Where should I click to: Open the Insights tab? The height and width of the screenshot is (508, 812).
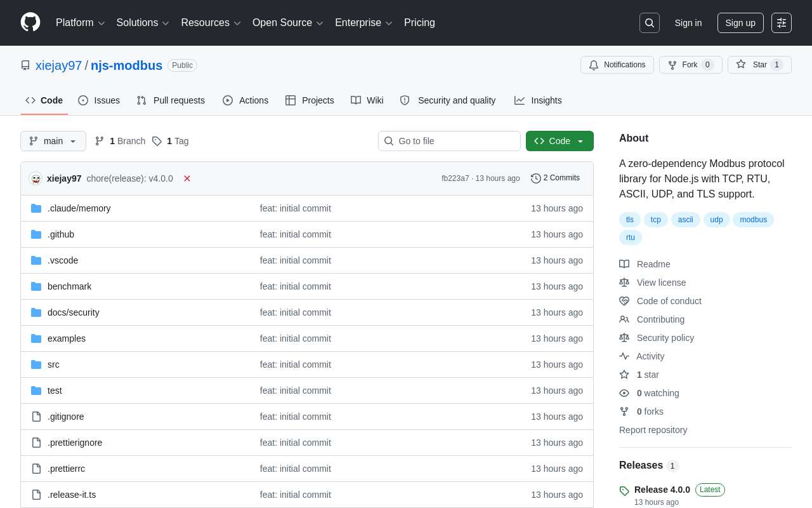click(x=538, y=100)
